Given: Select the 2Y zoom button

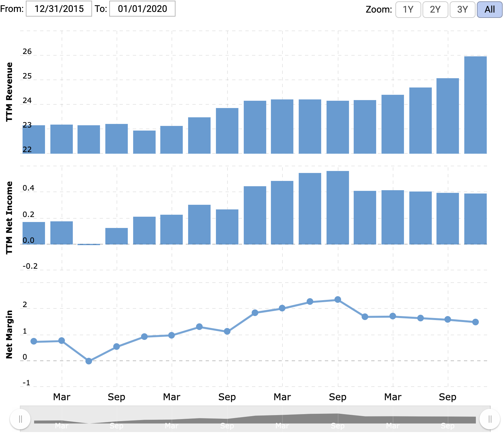Looking at the screenshot, I should coord(435,9).
